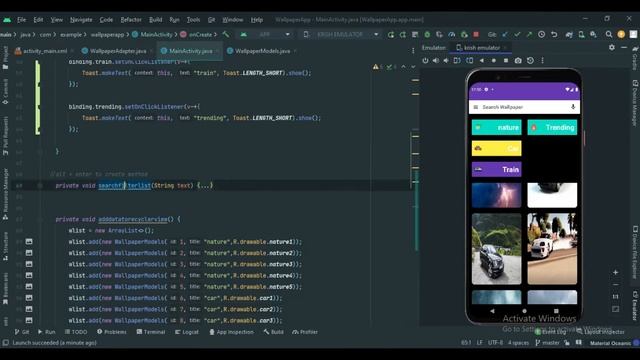Click the Apply Changes and Restart Activity icon

point(402,35)
